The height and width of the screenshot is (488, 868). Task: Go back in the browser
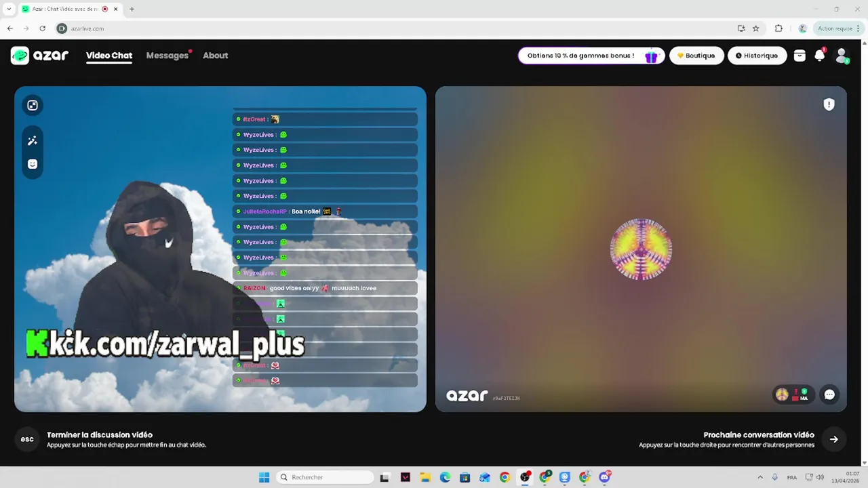(x=10, y=28)
